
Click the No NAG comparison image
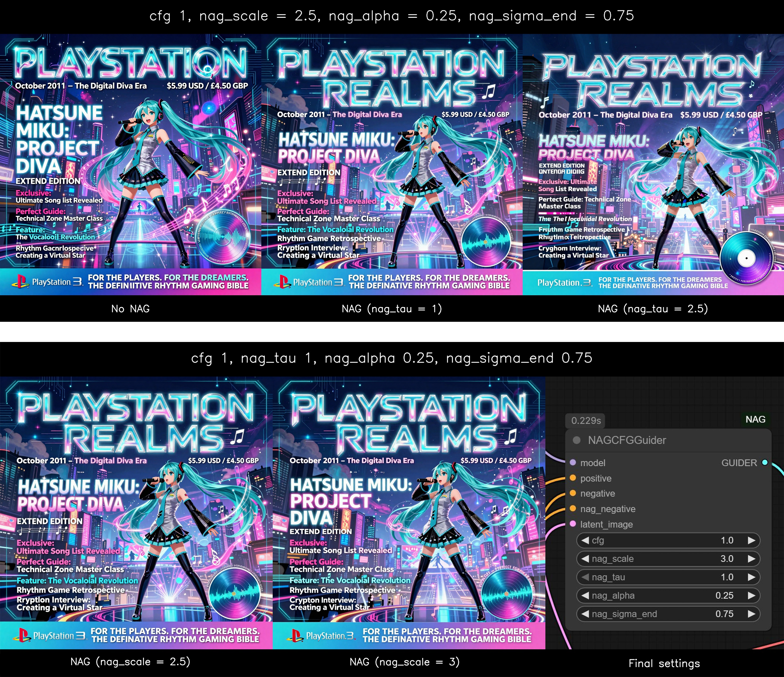pyautogui.click(x=131, y=165)
